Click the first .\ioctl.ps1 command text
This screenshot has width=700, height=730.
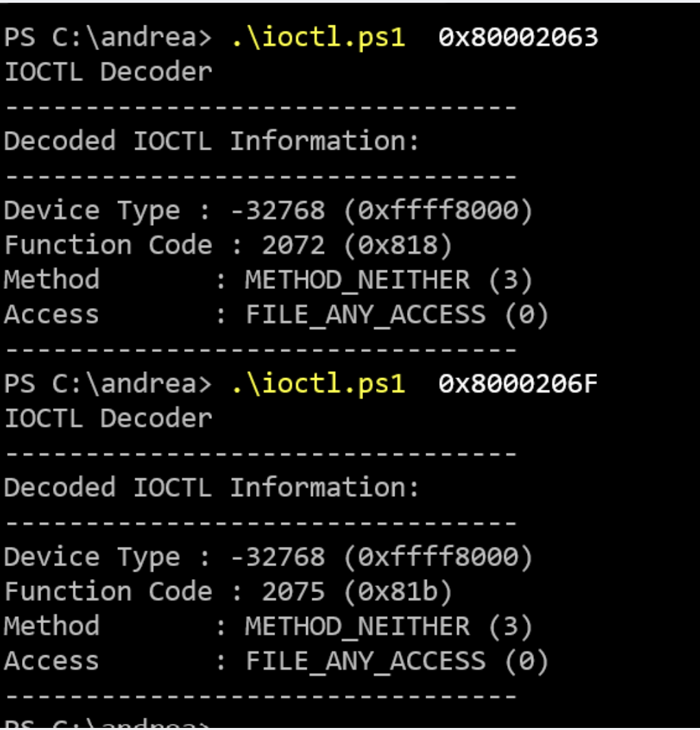coord(318,37)
